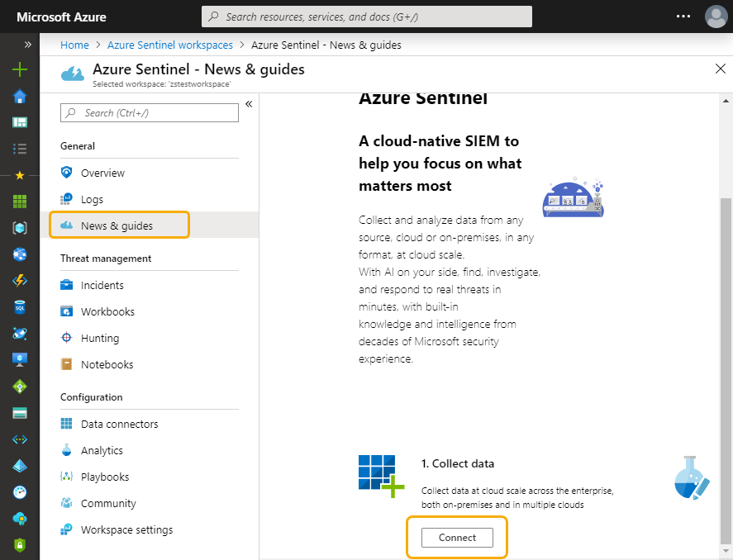This screenshot has height=560, width=733.
Task: Click the Favorites star in the sidebar
Action: [18, 174]
